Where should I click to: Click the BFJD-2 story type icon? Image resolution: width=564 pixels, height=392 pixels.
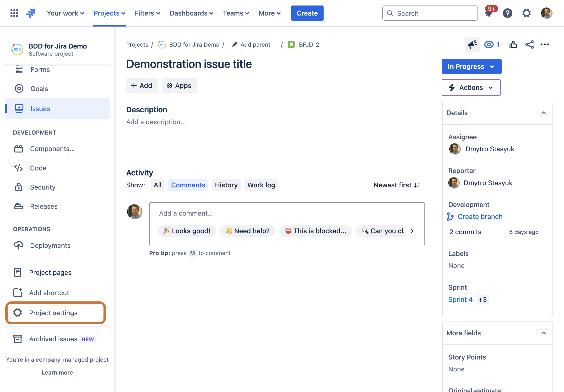pyautogui.click(x=291, y=44)
